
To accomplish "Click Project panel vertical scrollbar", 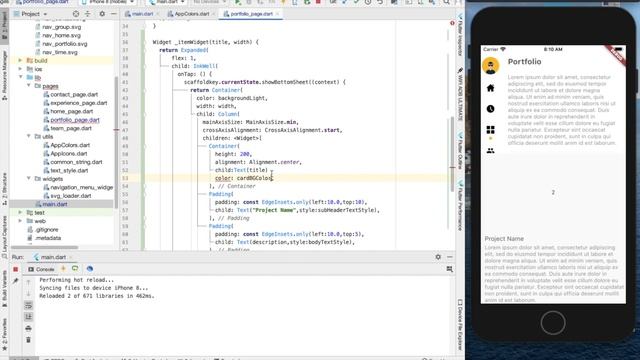I will point(116,143).
